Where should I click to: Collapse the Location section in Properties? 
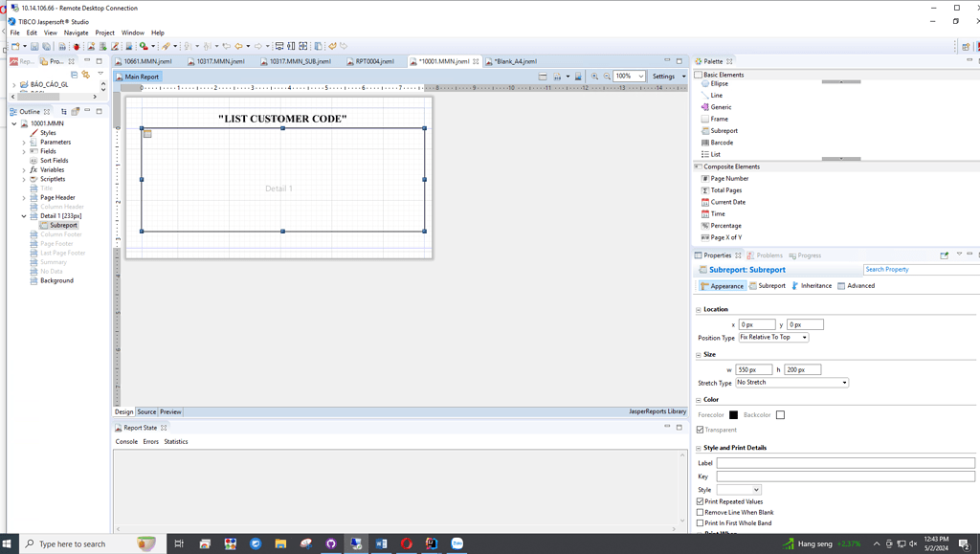698,310
